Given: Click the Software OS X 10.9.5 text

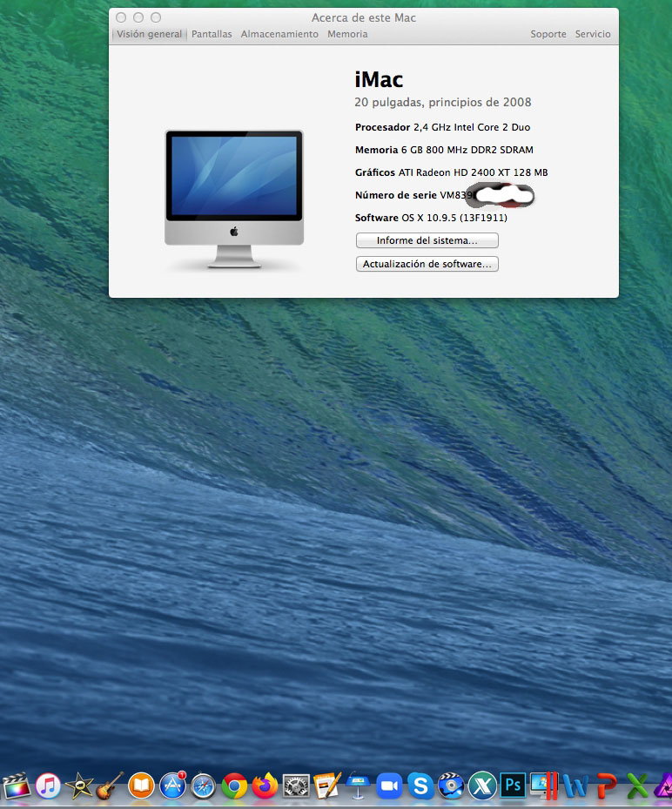Looking at the screenshot, I should (x=431, y=218).
